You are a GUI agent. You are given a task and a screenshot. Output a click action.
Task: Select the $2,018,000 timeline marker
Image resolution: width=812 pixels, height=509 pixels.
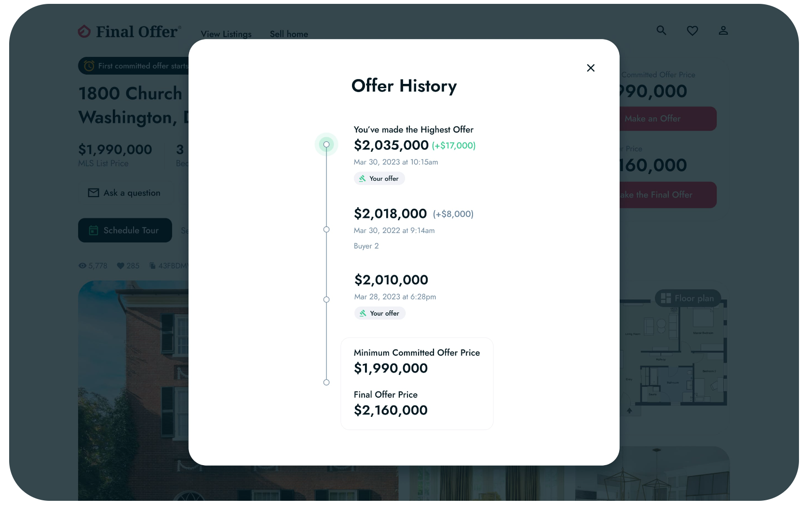tap(326, 229)
